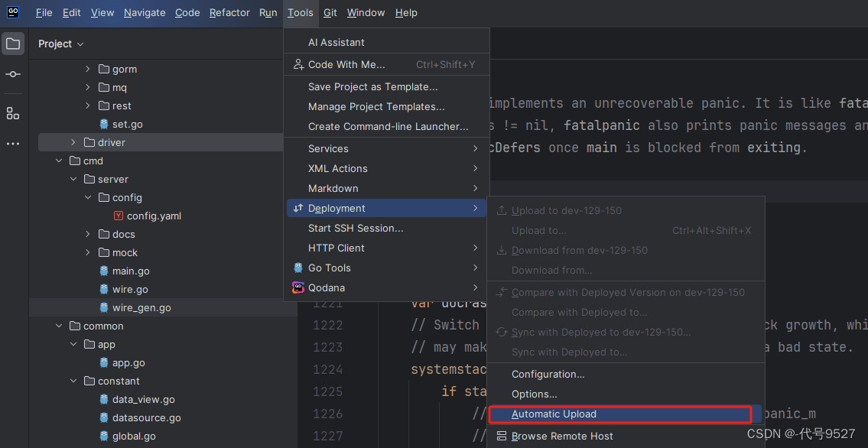Open the HTTP Client submenu
This screenshot has height=448, width=868.
(x=386, y=248)
